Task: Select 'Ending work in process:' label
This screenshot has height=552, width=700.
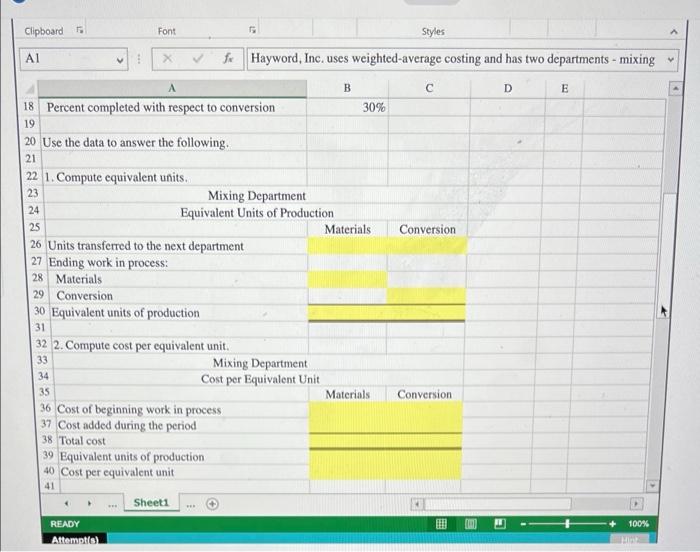Action: (108, 263)
